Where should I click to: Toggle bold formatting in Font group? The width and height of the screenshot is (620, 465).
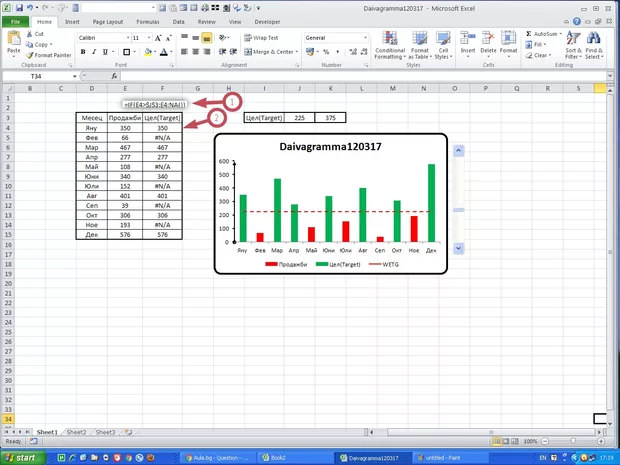tap(82, 51)
